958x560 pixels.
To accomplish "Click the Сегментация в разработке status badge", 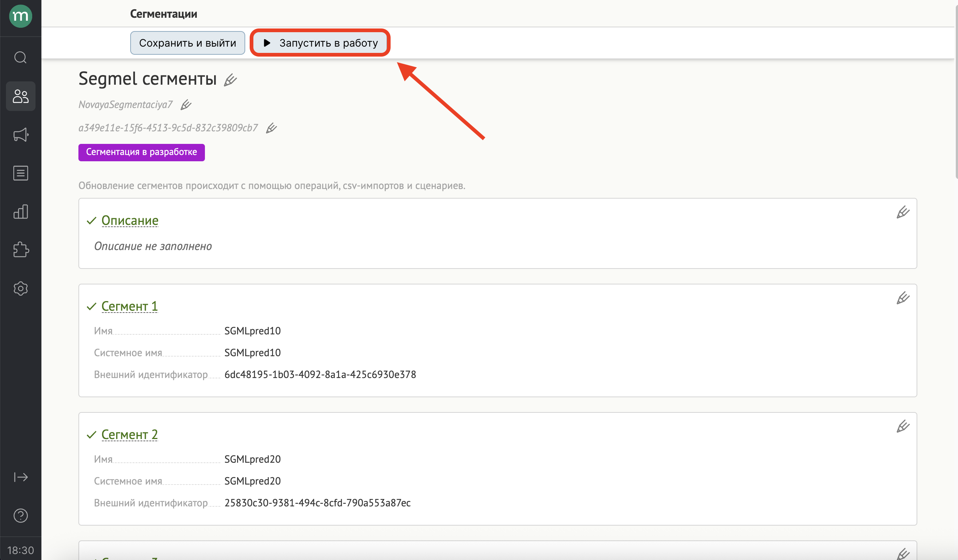I will coord(141,152).
